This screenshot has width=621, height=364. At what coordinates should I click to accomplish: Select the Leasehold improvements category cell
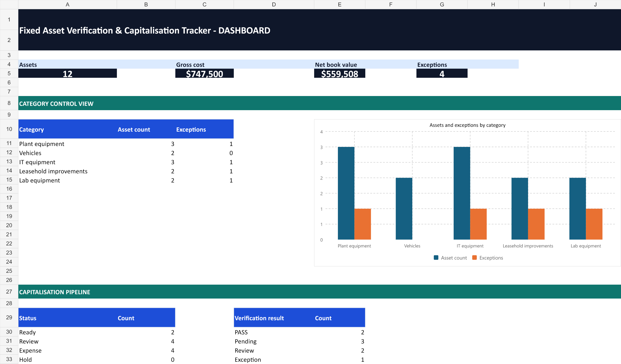click(68, 171)
